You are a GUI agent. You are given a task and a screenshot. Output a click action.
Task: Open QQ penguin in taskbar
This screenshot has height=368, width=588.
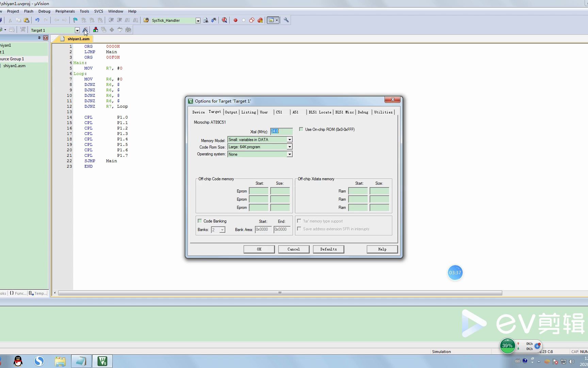(18, 361)
